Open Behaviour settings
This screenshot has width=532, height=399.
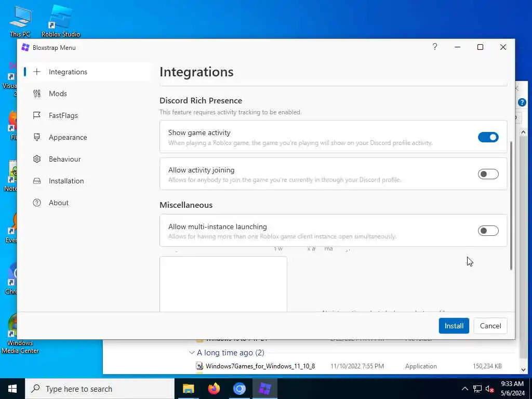[x=87, y=159]
